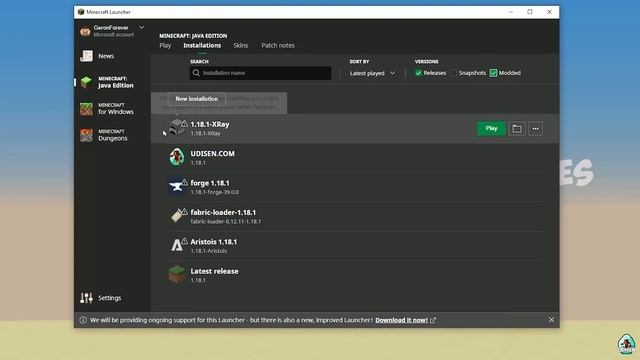
Task: Click the Installation name search field
Action: pos(260,73)
